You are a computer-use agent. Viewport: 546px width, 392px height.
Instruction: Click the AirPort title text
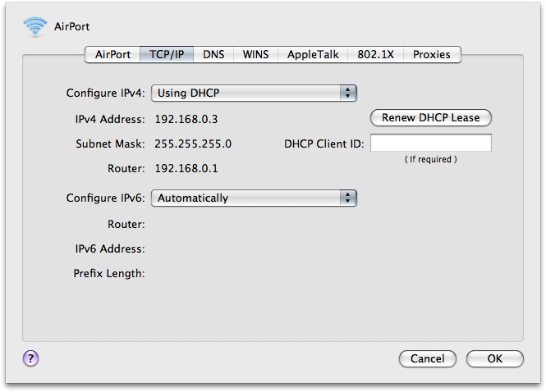click(71, 27)
